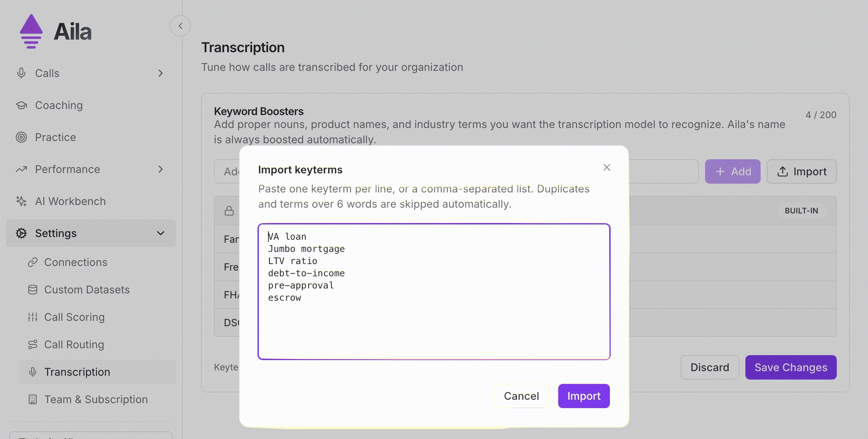This screenshot has height=439, width=868.
Task: Open the Calls menu item
Action: pyautogui.click(x=91, y=73)
